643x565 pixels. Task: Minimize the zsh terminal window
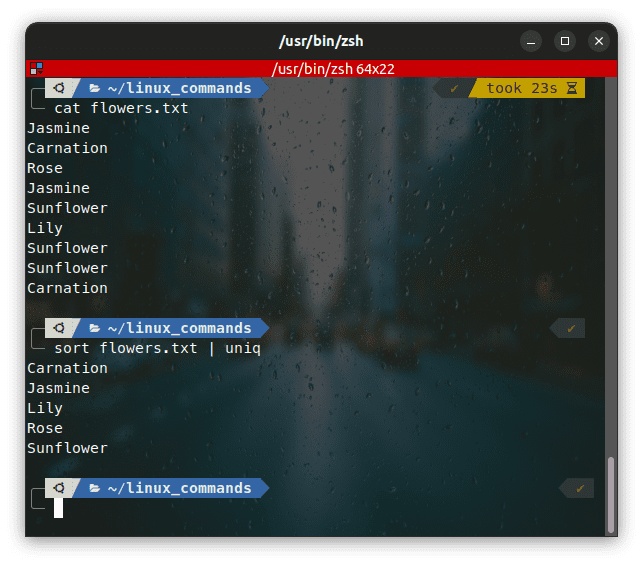531,41
